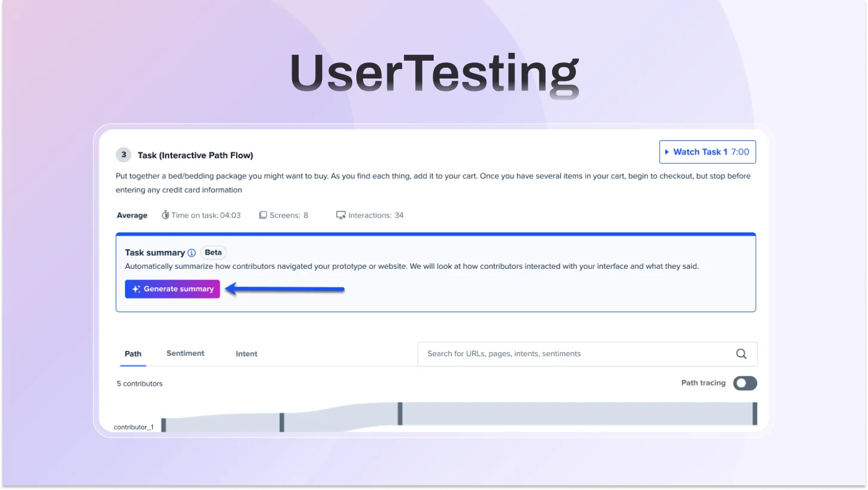Open Watch Task 1 video
868x490 pixels.
tap(707, 152)
